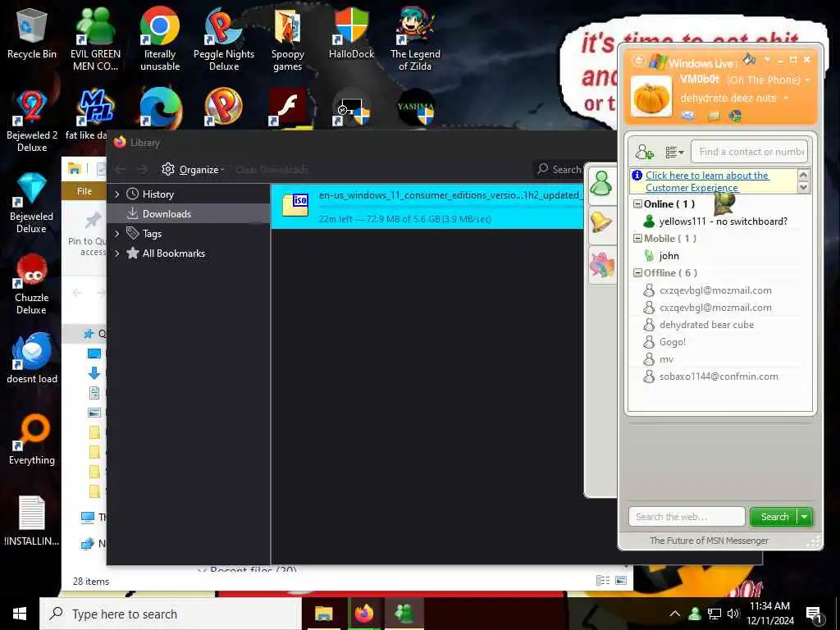
Task: Expand the All Bookmarks tree item
Action: [x=117, y=253]
